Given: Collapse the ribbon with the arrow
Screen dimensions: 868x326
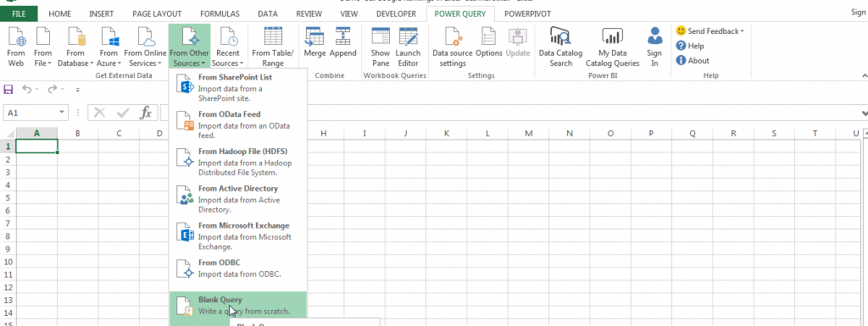Looking at the screenshot, I should (864, 75).
